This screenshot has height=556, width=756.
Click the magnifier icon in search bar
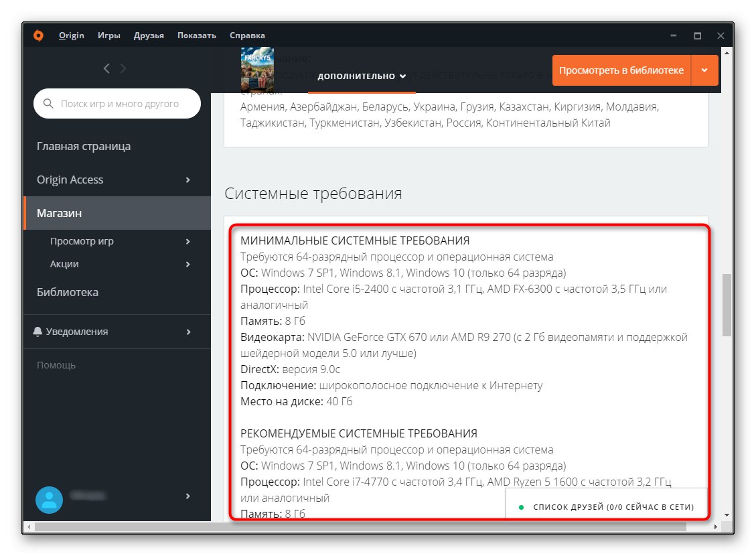[48, 103]
